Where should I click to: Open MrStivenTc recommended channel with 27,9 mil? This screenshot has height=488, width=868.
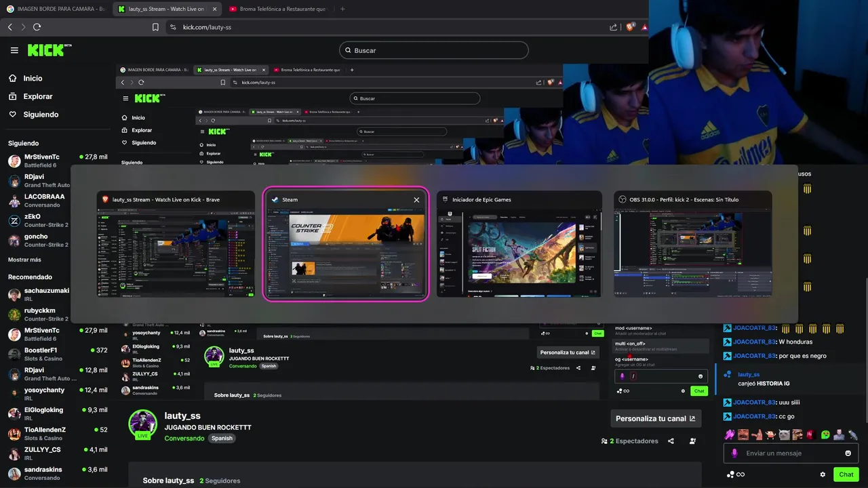(x=58, y=334)
